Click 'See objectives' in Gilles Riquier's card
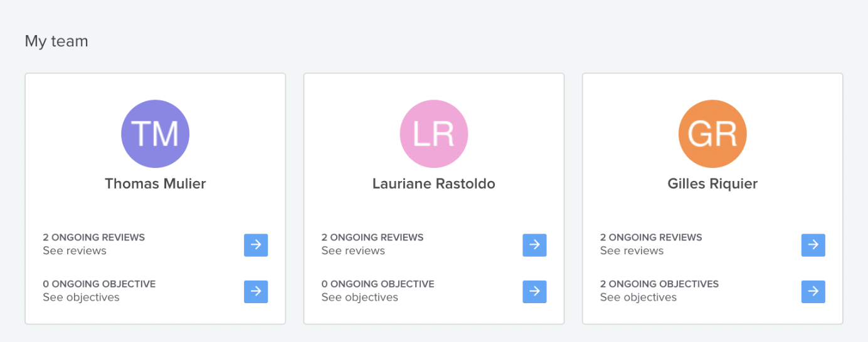 (638, 298)
